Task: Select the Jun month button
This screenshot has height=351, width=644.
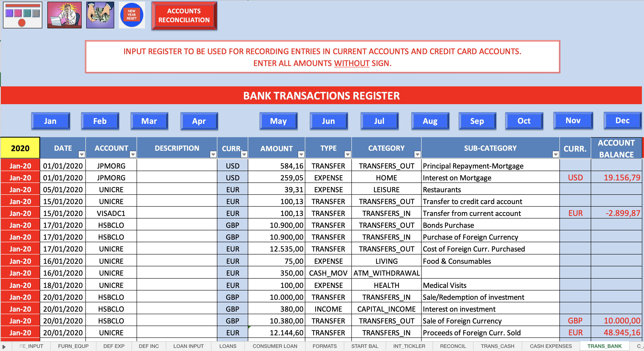Action: tap(329, 121)
